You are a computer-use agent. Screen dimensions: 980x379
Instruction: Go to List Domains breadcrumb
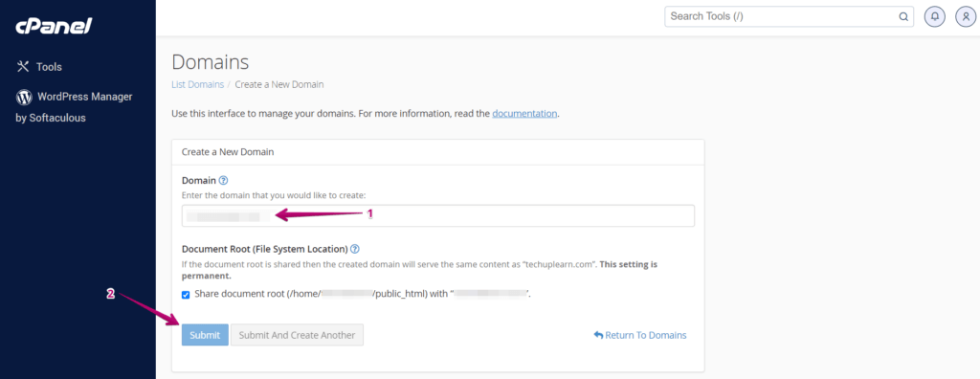click(x=197, y=84)
